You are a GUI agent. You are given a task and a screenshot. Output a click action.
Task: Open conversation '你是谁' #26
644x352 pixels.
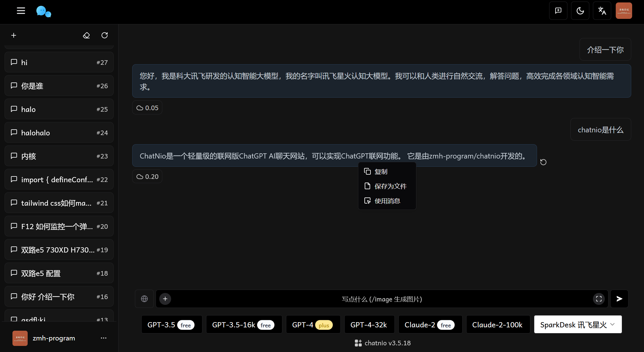59,86
